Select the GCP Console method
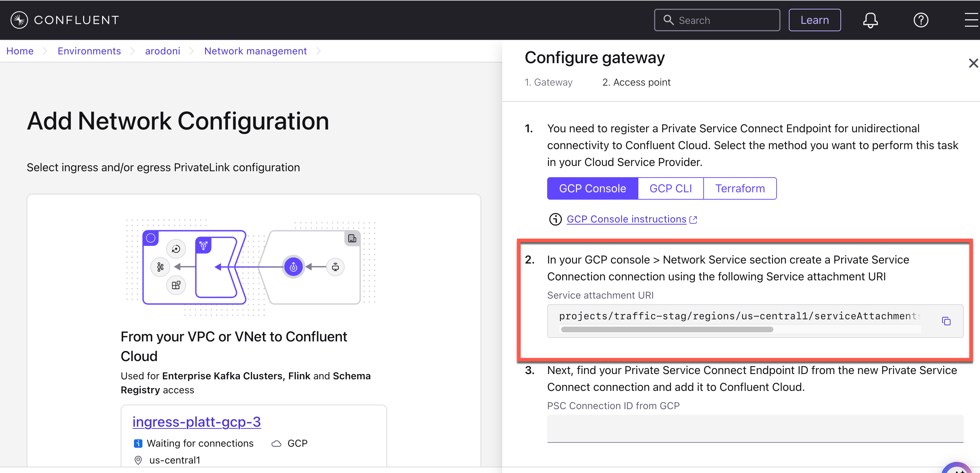The height and width of the screenshot is (473, 980). tap(592, 188)
